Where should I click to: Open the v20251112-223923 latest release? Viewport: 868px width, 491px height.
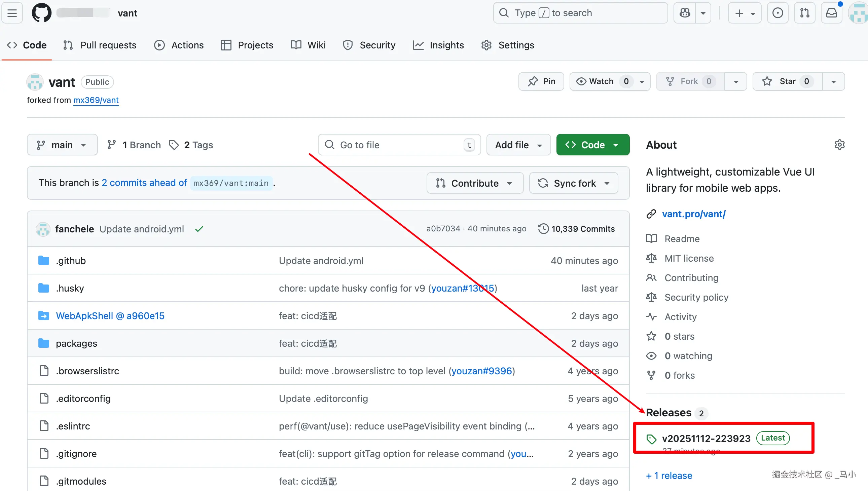(x=706, y=439)
